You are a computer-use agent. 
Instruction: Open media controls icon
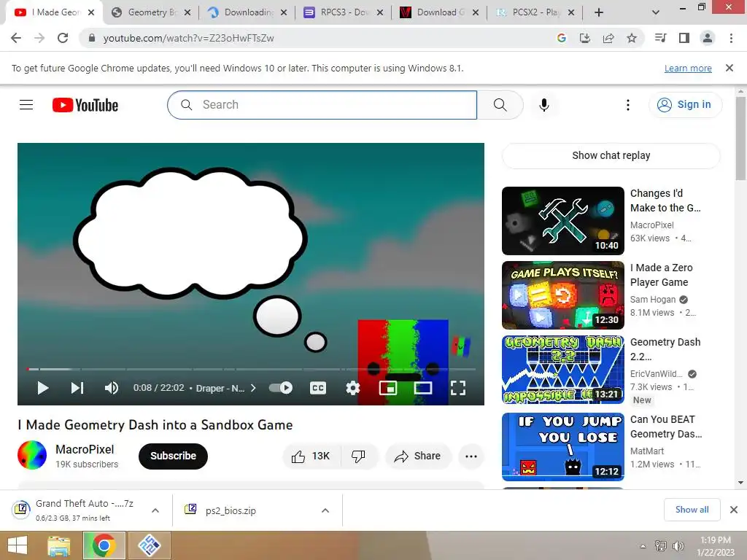(660, 38)
